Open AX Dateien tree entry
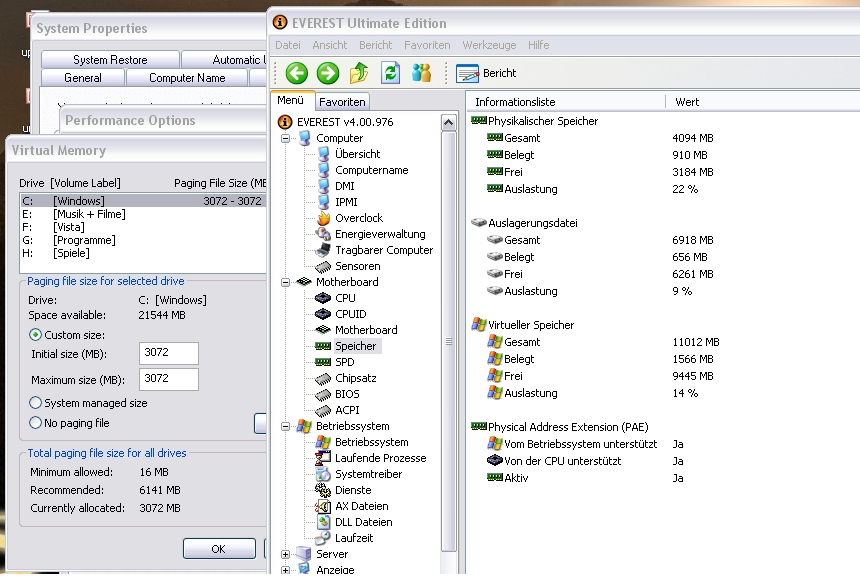The image size is (860, 581). click(361, 506)
